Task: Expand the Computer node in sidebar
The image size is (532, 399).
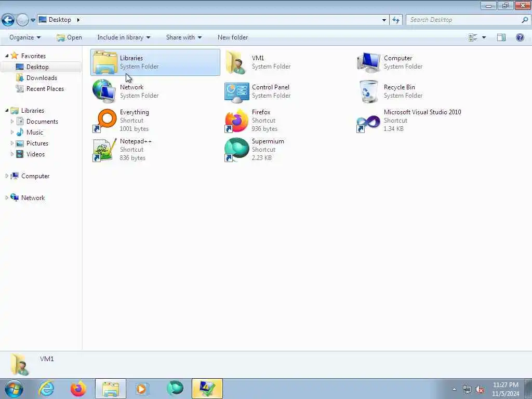Action: 7,176
